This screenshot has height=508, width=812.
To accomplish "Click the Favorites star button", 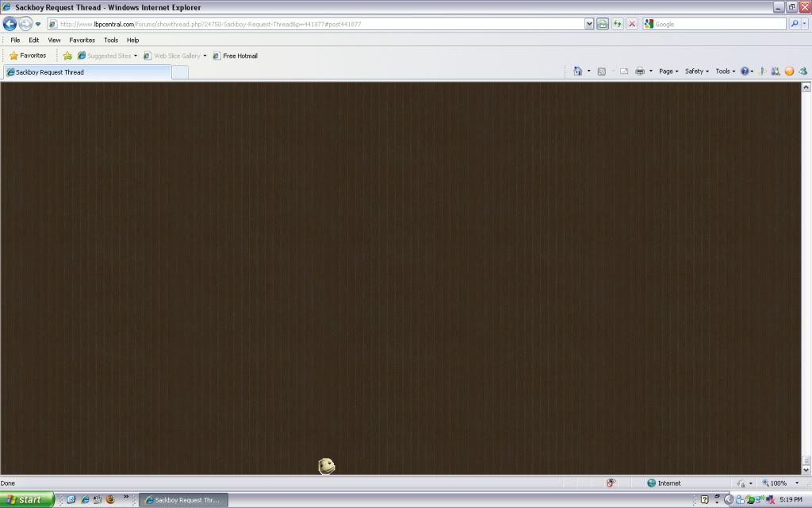I will (x=28, y=56).
